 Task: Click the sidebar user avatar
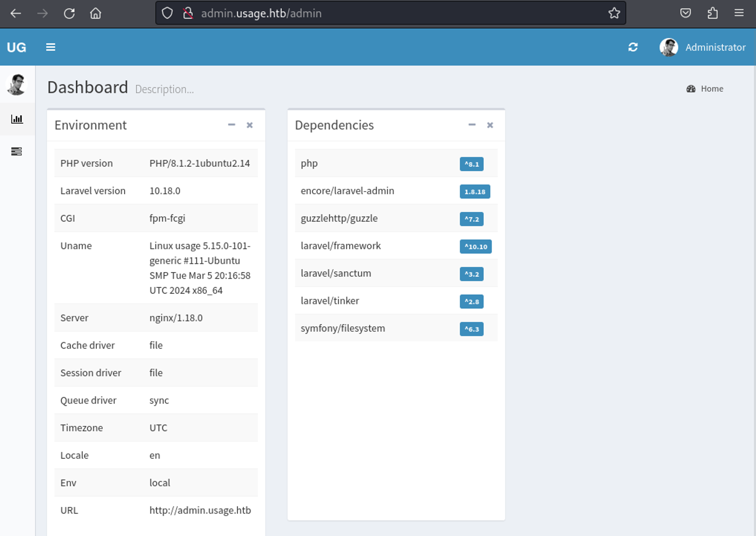(17, 84)
